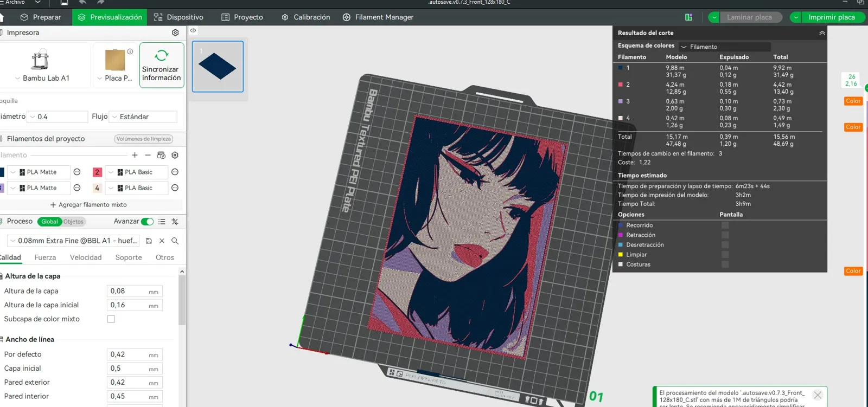Toggle the sidebar collapse icon above plate thumbnail
This screenshot has width=868, height=407.
coord(193,30)
